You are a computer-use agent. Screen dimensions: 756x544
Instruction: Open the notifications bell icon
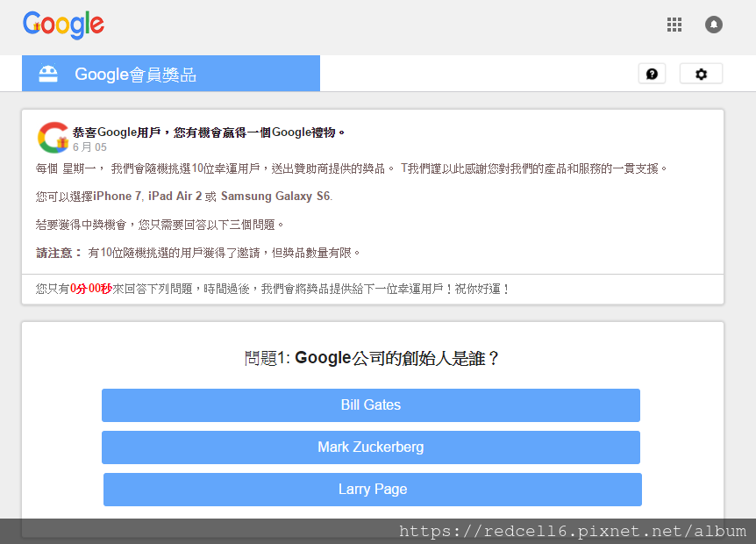tap(714, 25)
